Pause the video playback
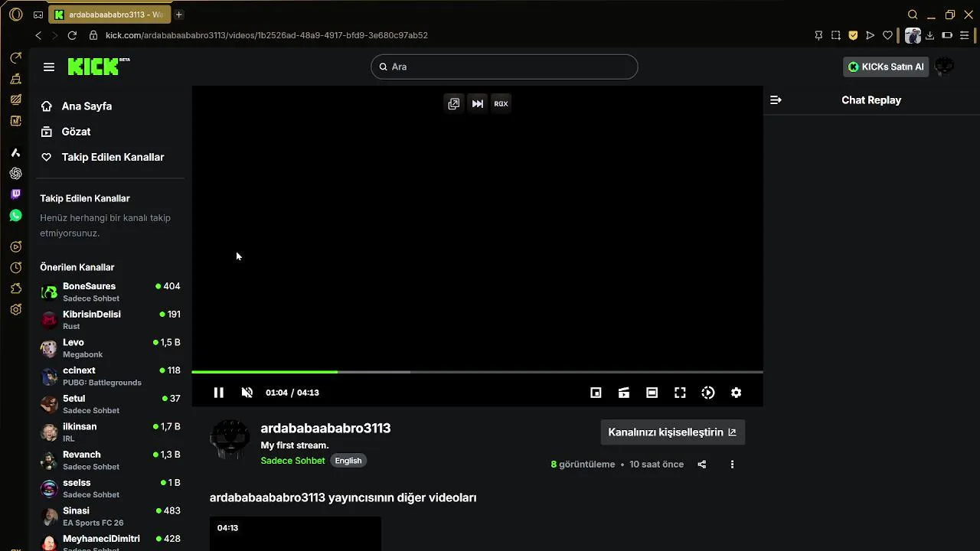 (218, 393)
